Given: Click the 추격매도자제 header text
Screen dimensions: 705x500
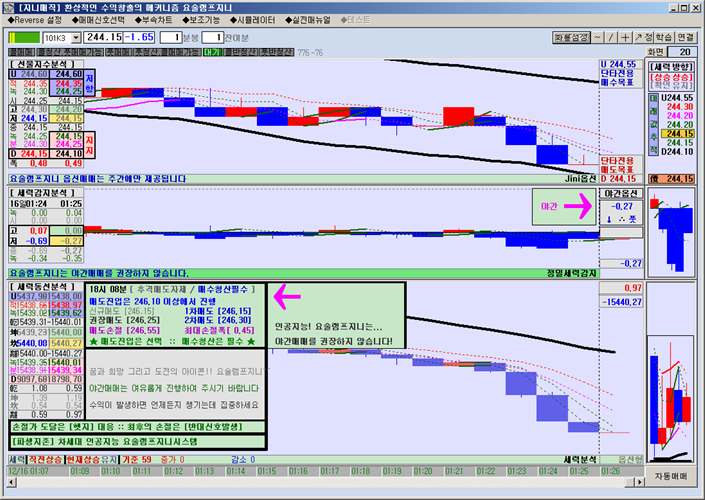Looking at the screenshot, I should pyautogui.click(x=162, y=290).
